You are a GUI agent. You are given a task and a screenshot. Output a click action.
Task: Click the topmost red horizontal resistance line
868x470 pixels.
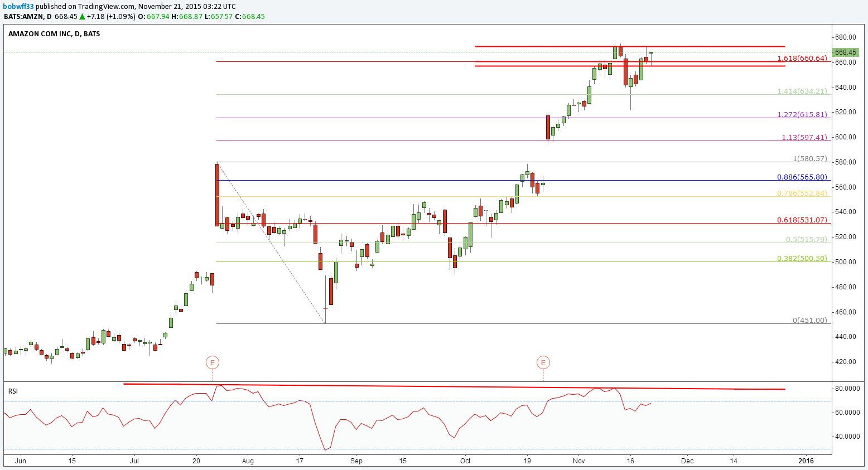tap(630, 46)
